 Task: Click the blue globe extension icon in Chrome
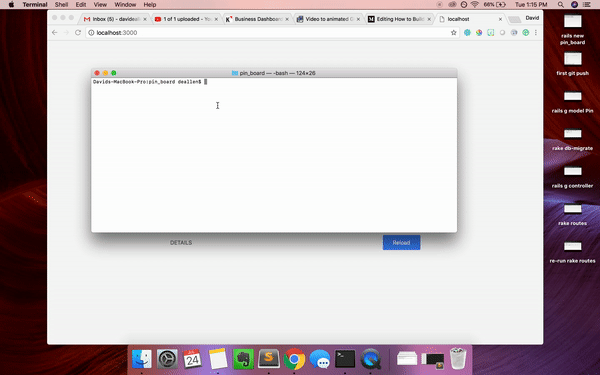pyautogui.click(x=467, y=33)
